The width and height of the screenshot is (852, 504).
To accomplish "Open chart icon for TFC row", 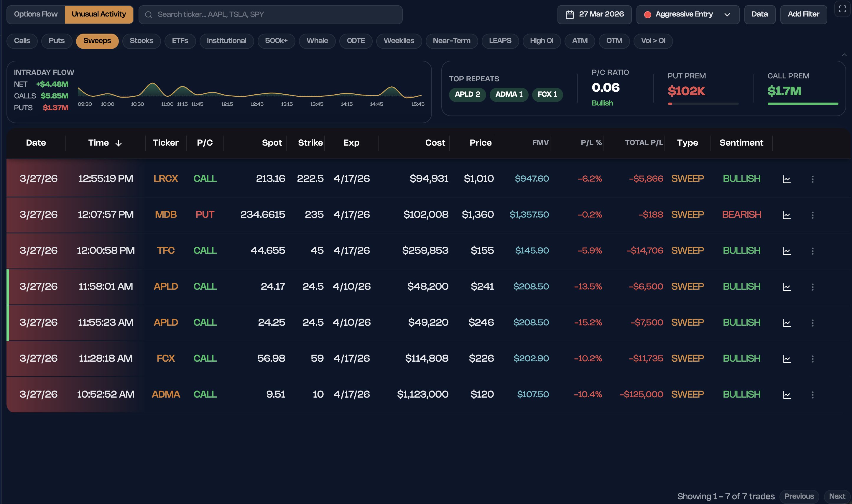I will tap(787, 251).
